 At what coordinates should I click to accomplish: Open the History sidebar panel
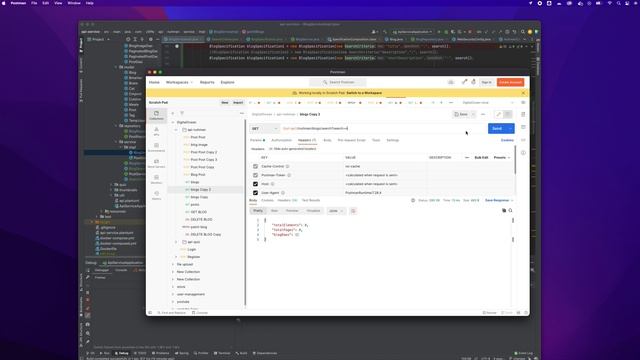(x=156, y=195)
